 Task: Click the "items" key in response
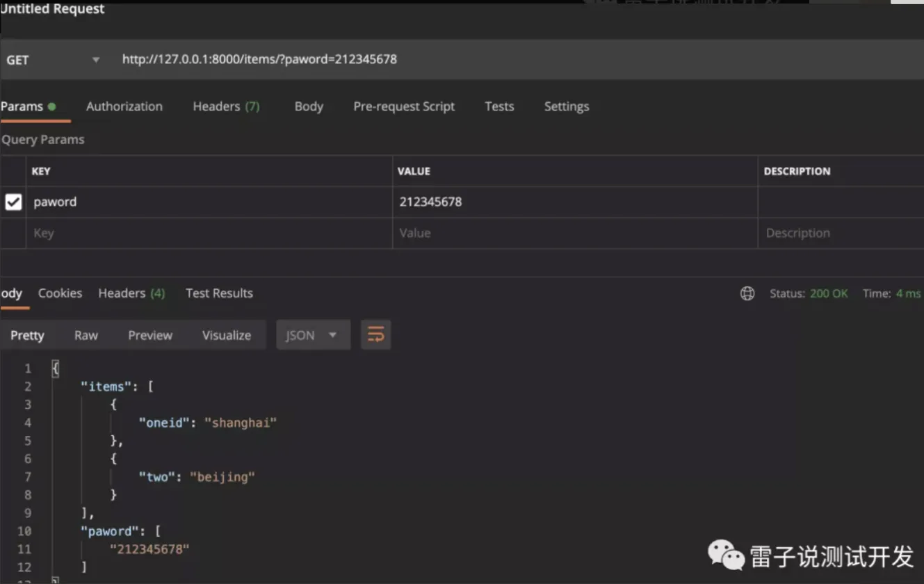pyautogui.click(x=107, y=387)
